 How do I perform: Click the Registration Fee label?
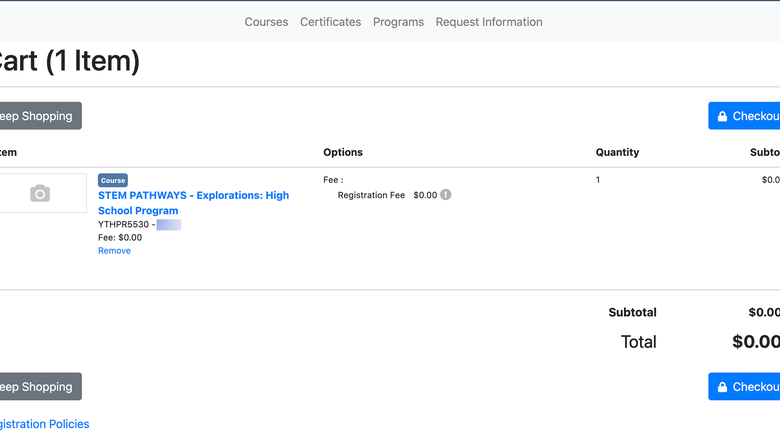pyautogui.click(x=371, y=195)
